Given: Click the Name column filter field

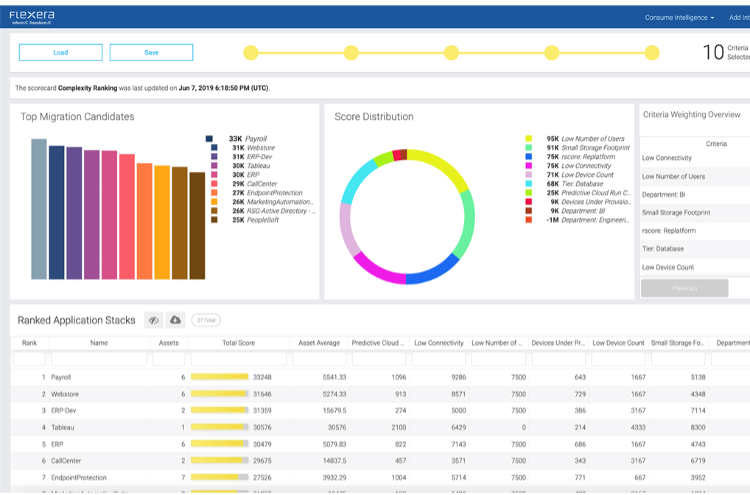Looking at the screenshot, I should pyautogui.click(x=99, y=358).
